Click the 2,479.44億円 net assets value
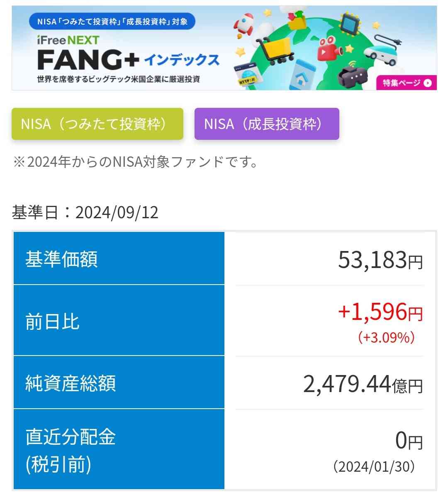Image resolution: width=448 pixels, height=497 pixels. click(363, 384)
